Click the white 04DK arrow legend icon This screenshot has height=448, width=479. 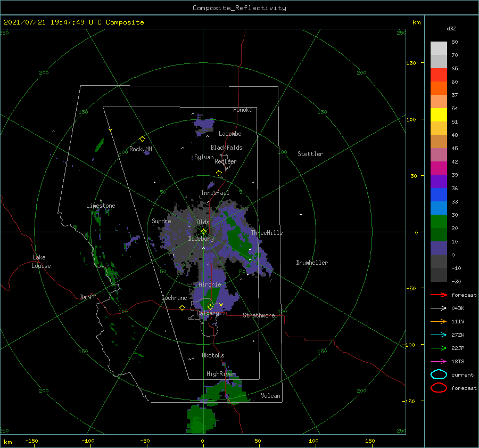coord(439,308)
